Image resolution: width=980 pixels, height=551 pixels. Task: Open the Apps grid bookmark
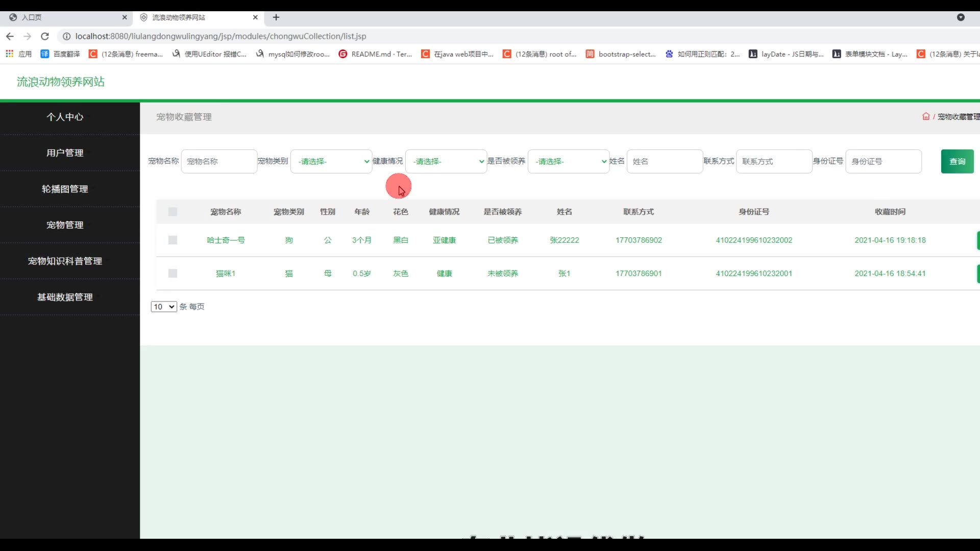coord(18,54)
